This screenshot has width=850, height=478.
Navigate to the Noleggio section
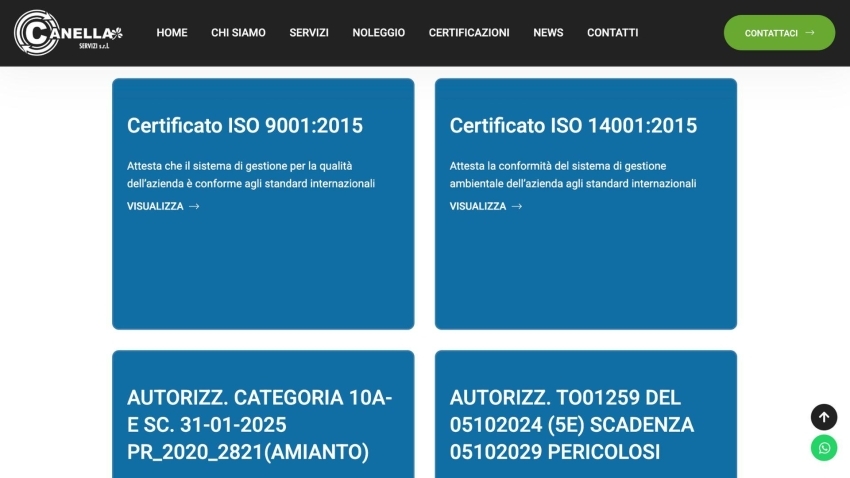pos(378,33)
